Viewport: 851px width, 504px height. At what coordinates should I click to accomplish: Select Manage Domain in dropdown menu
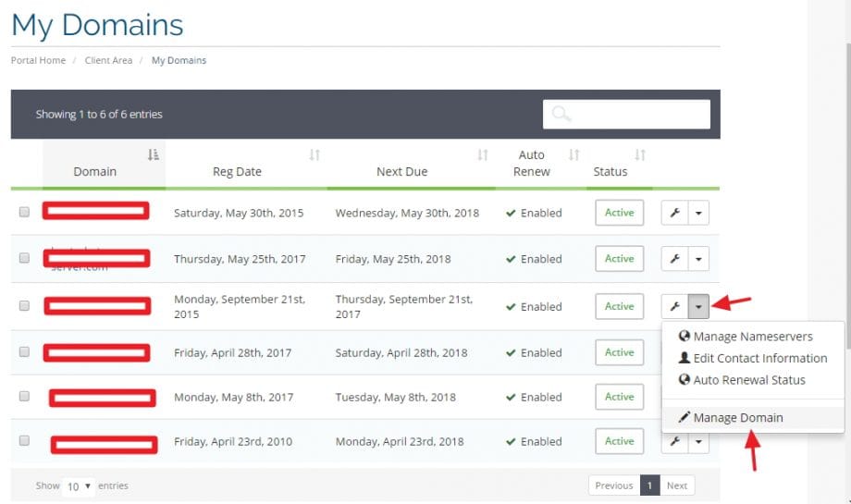[x=737, y=418]
